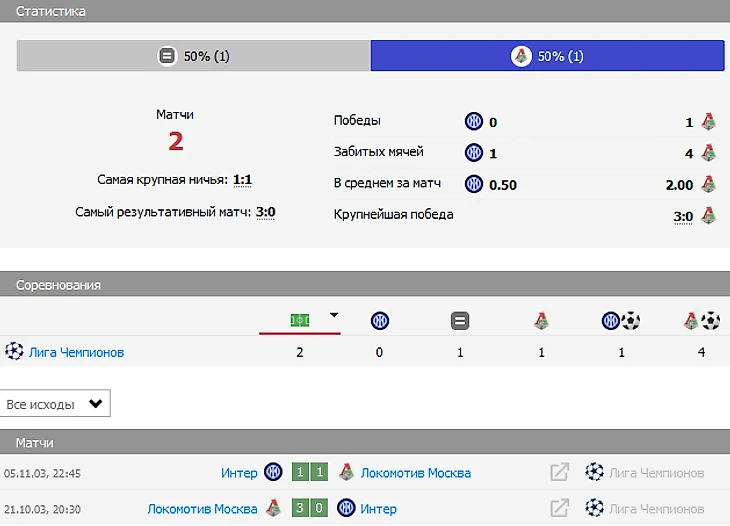The height and width of the screenshot is (526, 730).
Task: Open external link icon for 05.11.03 match
Action: click(560, 473)
